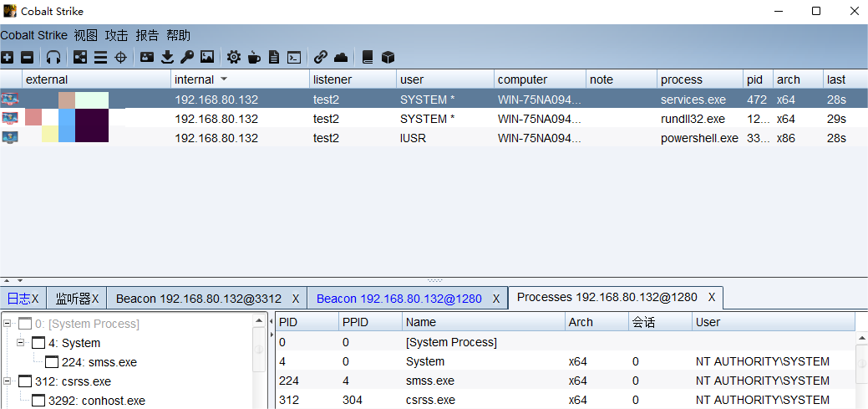Open manage web server cloud icon
The width and height of the screenshot is (868, 409).
coord(341,57)
